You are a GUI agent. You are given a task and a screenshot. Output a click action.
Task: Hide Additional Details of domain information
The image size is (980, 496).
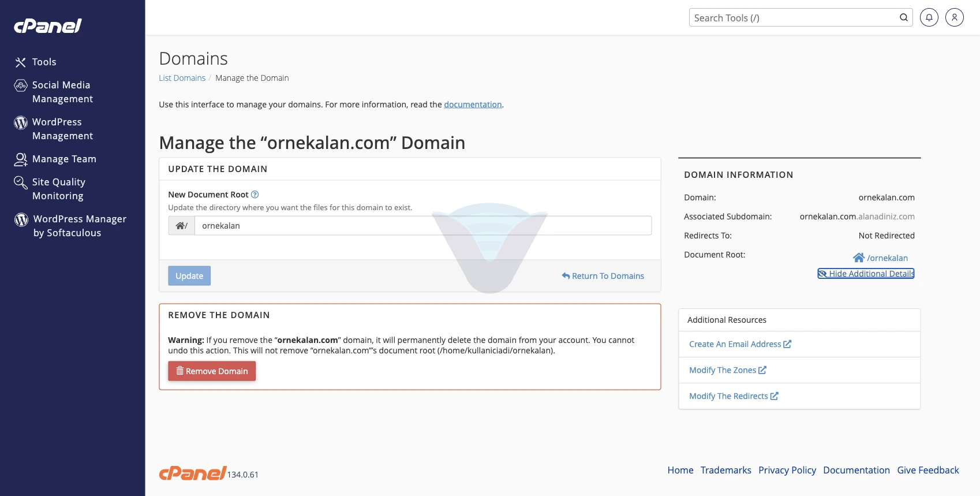pos(866,274)
